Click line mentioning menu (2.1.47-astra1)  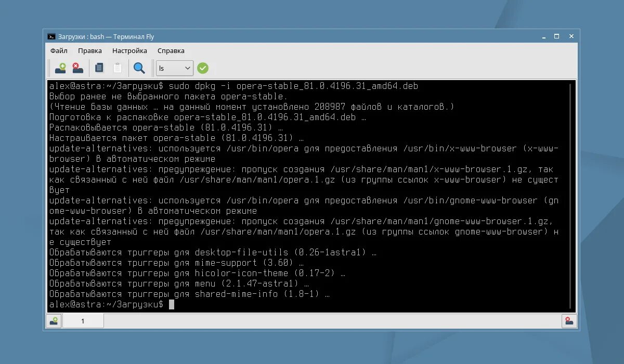point(179,283)
